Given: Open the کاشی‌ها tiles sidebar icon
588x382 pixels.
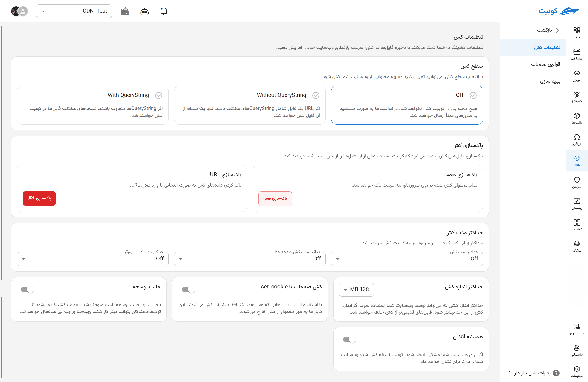Looking at the screenshot, I should pos(577,225).
